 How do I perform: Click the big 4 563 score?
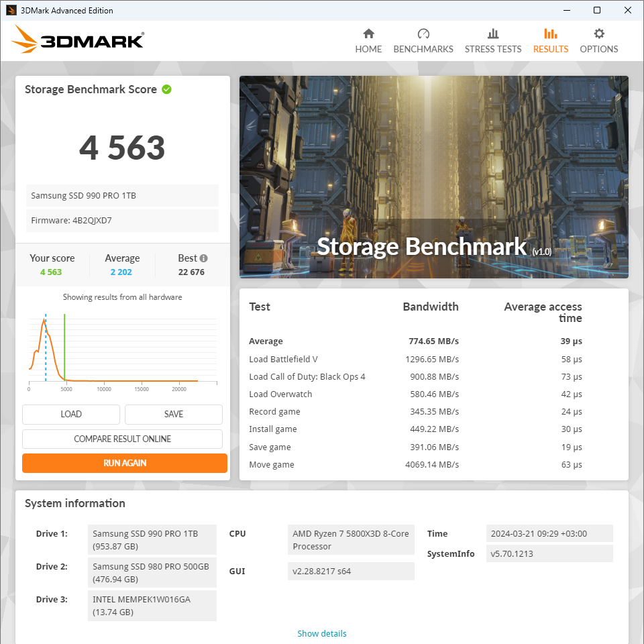(122, 148)
